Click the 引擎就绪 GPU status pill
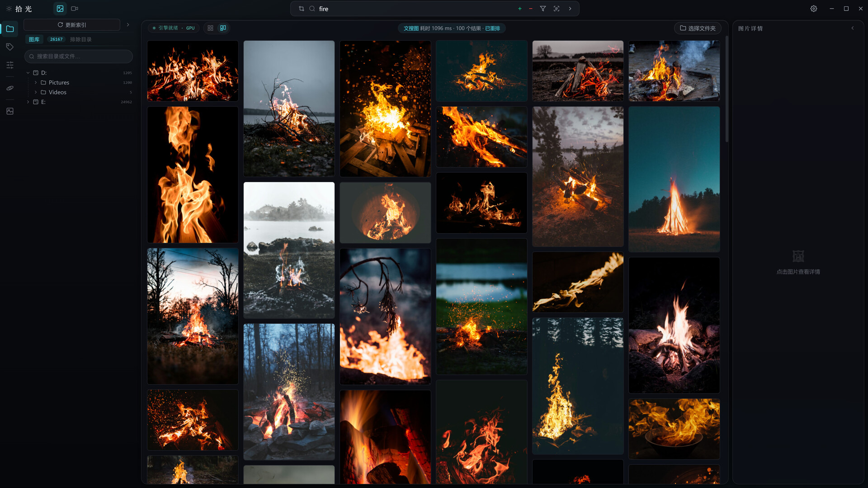868x488 pixels. [174, 28]
